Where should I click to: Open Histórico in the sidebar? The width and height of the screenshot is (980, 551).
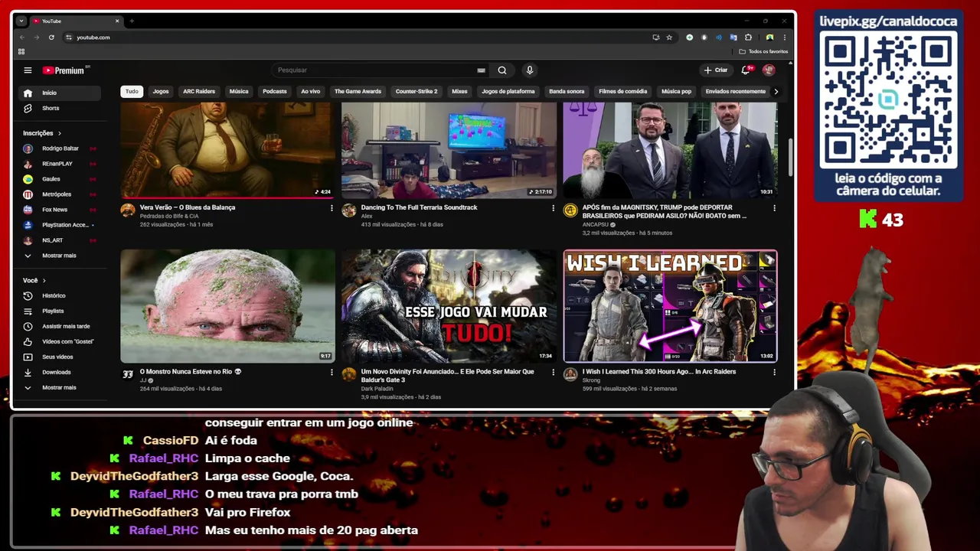point(60,295)
